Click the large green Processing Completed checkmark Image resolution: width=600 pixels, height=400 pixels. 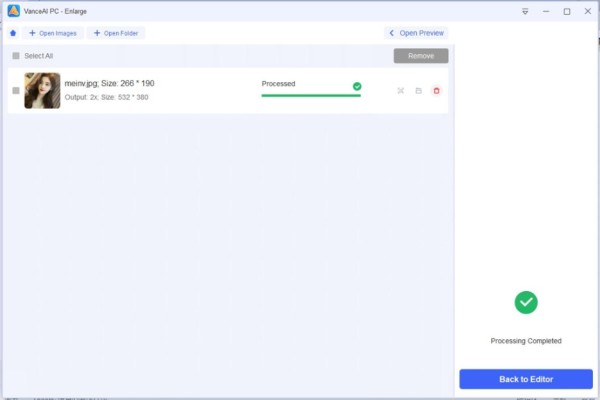pyautogui.click(x=526, y=302)
